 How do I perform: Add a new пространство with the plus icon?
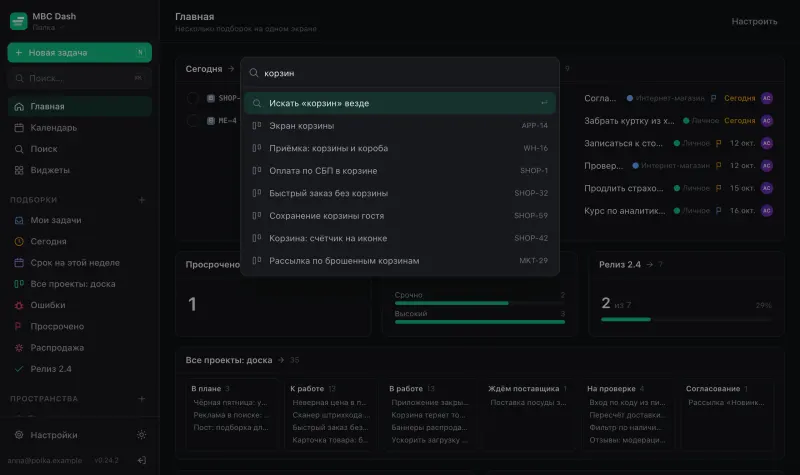click(142, 398)
